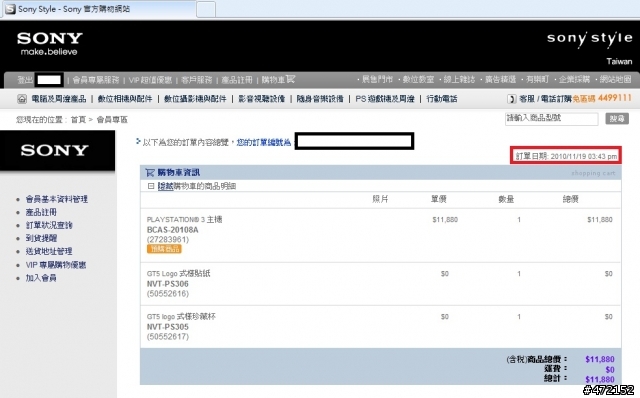Viewport: 640px width, 398px height.
Task: Click the 照片 column header
Action: pyautogui.click(x=380, y=199)
